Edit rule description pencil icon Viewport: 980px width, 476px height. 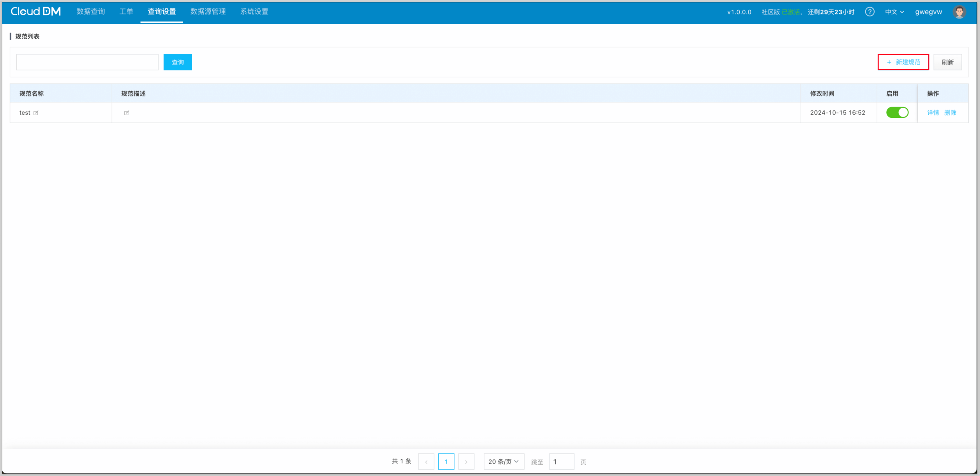tap(126, 113)
